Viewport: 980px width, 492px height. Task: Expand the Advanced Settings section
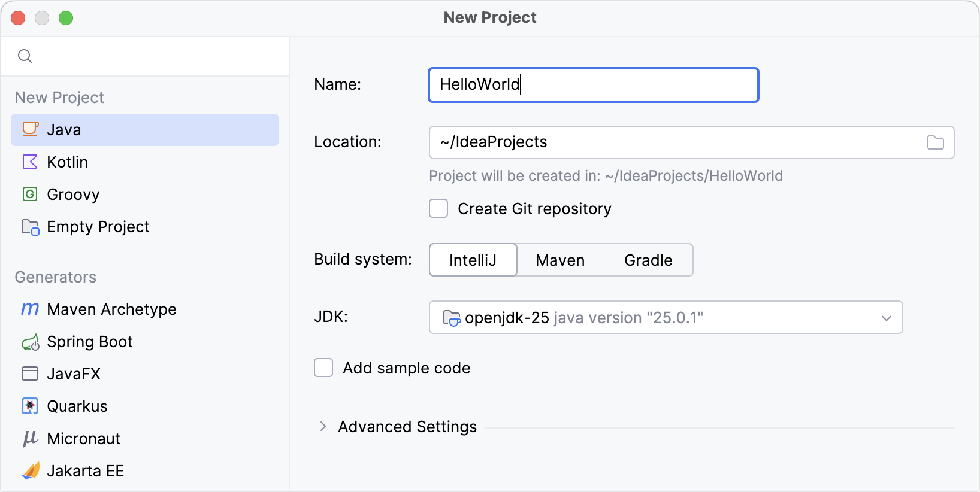[x=323, y=426]
